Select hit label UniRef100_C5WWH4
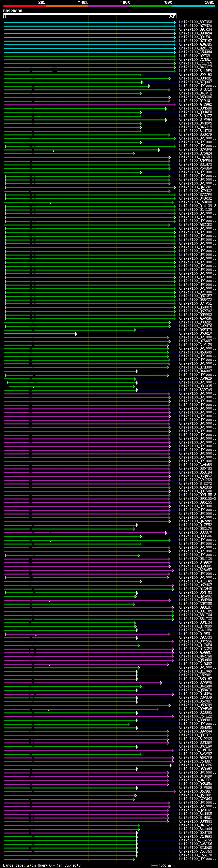This screenshot has width=218, height=868. (196, 52)
